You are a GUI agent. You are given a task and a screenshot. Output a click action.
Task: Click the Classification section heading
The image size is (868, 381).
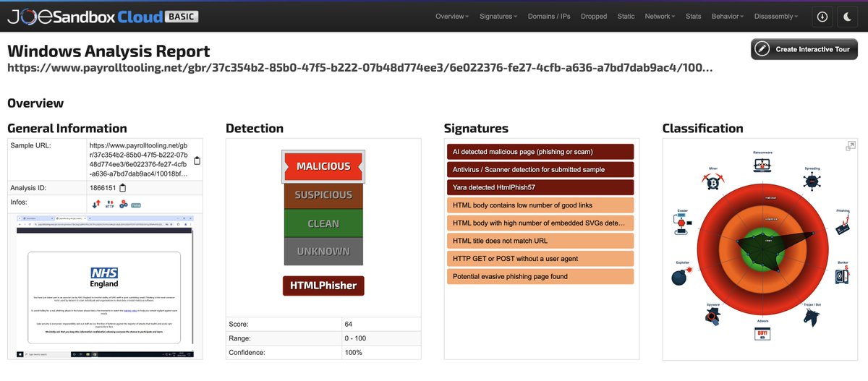(x=702, y=128)
